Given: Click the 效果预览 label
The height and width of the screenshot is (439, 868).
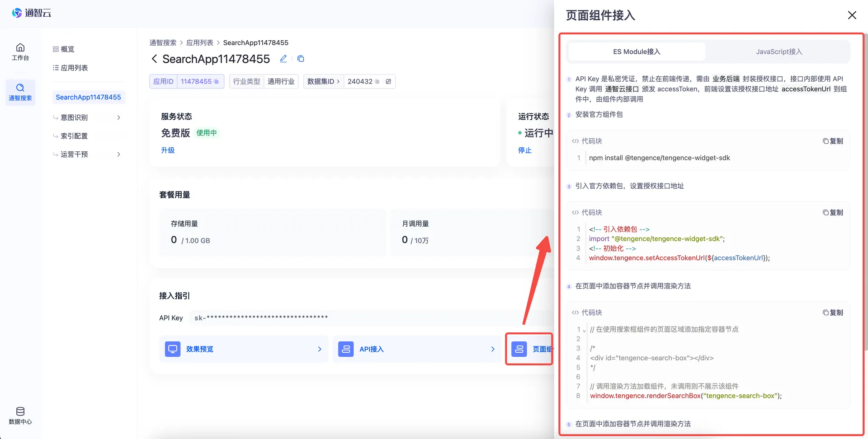Looking at the screenshot, I should 200,349.
